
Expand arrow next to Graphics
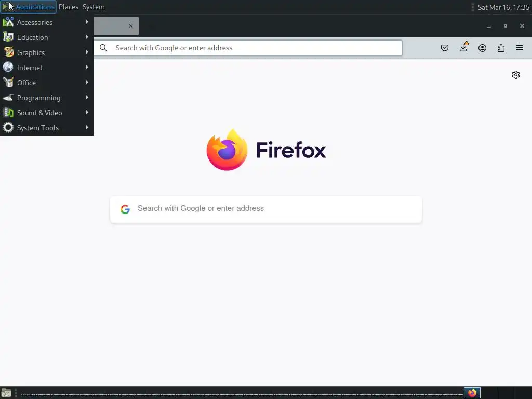pos(87,52)
